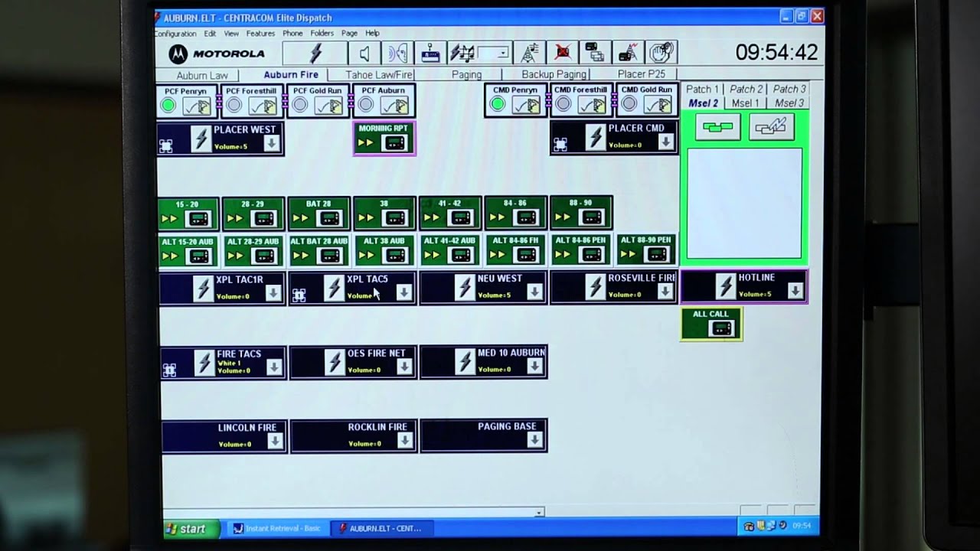Select the Msel 1 tab
This screenshot has height=551, width=980.
click(745, 103)
